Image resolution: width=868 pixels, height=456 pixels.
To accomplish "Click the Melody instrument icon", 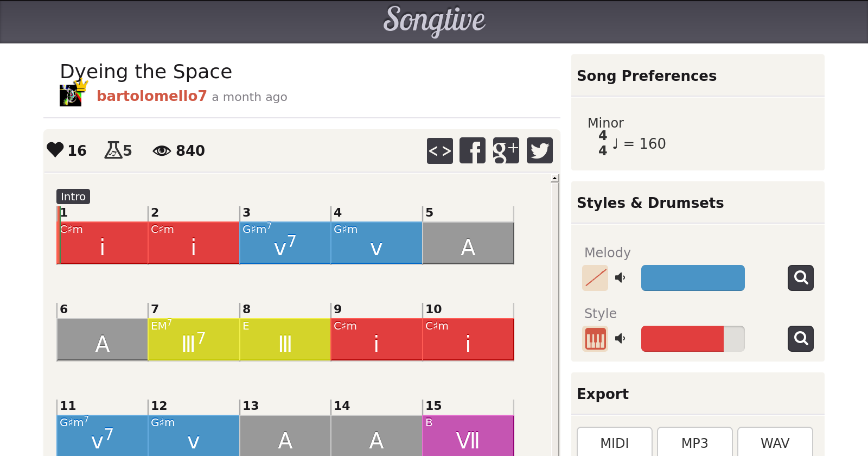I will click(x=595, y=278).
